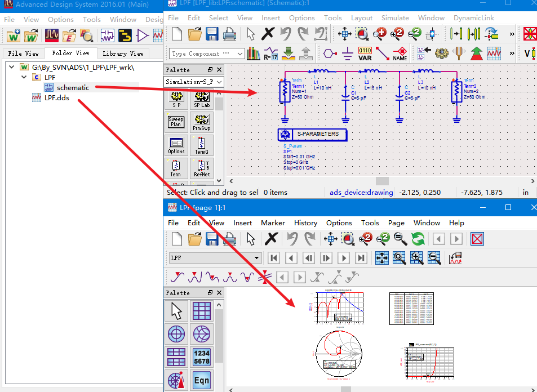Open the Type Component dropdown
537x392 pixels.
(241, 54)
